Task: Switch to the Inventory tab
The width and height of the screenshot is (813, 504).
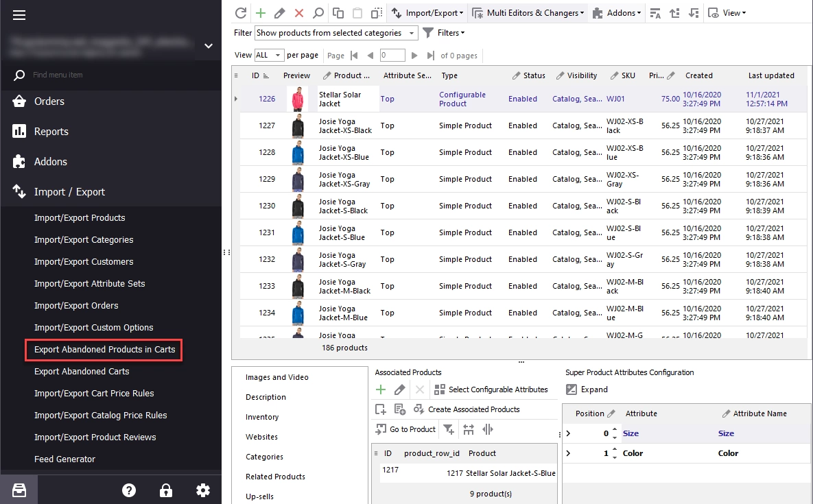Action: (x=262, y=417)
